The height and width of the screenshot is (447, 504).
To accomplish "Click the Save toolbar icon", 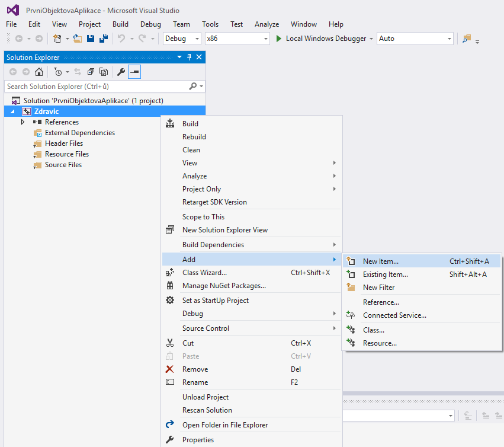I will tap(91, 39).
